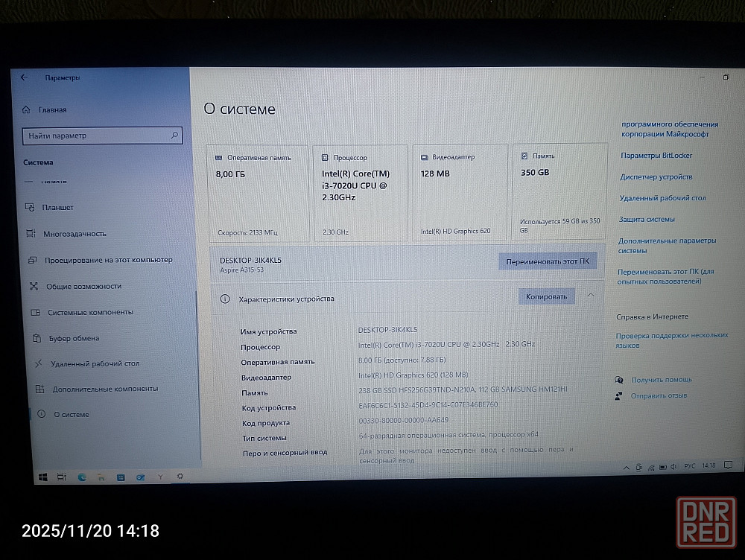The image size is (745, 560).
Task: Click the Переименовать этот ПК button
Action: click(547, 261)
